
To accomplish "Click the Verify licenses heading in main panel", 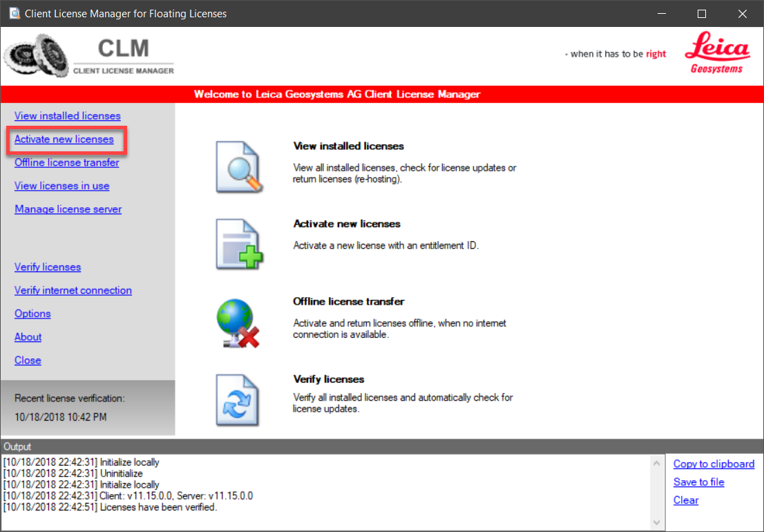I will (329, 379).
